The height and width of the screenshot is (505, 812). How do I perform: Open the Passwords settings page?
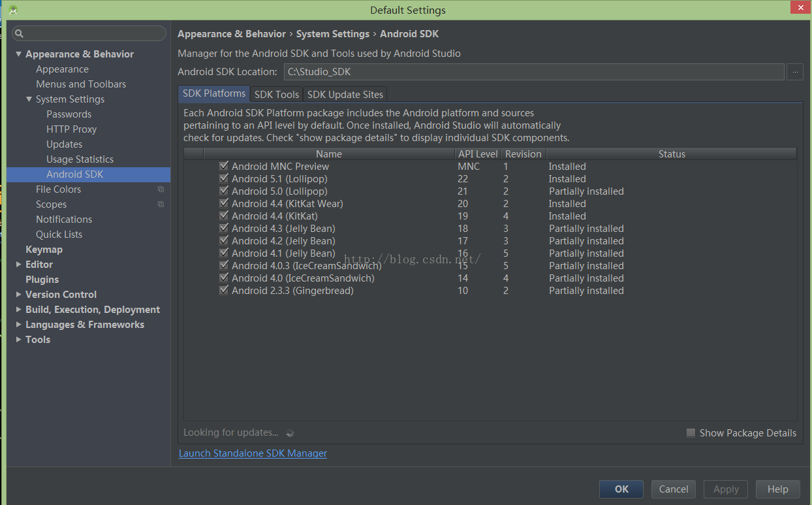[69, 114]
